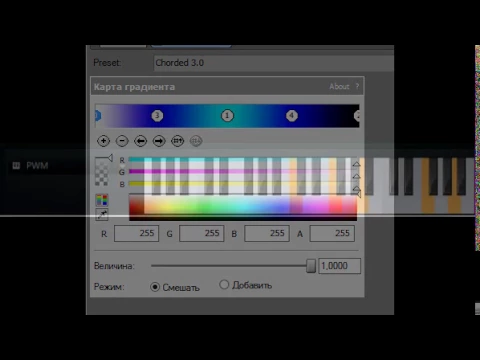
Task: Choose the Смешать blend mode radio button
Action: click(155, 287)
